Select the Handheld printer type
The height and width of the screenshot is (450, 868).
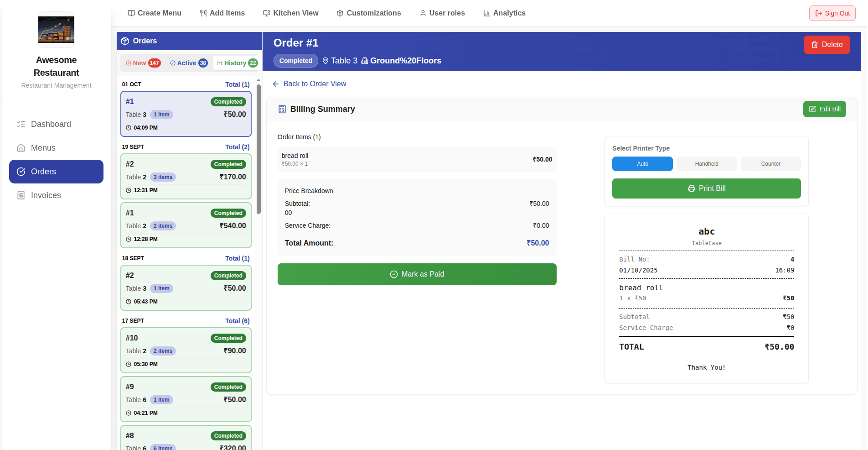(706, 164)
